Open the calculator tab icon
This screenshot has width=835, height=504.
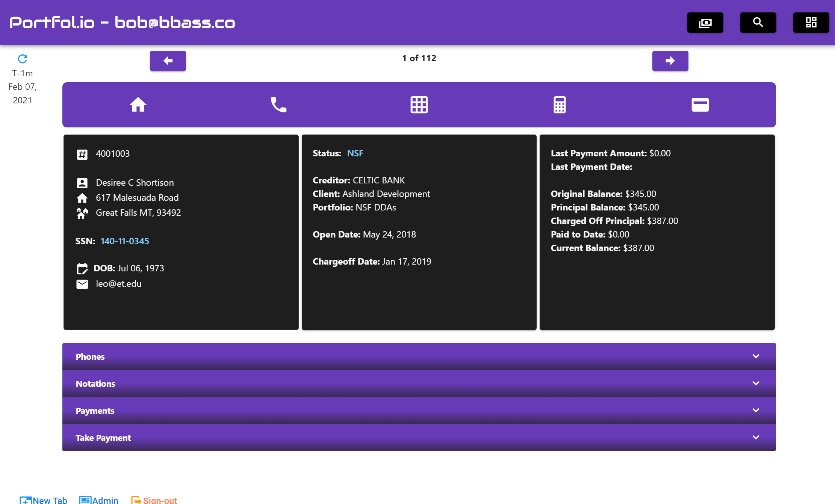coord(560,105)
